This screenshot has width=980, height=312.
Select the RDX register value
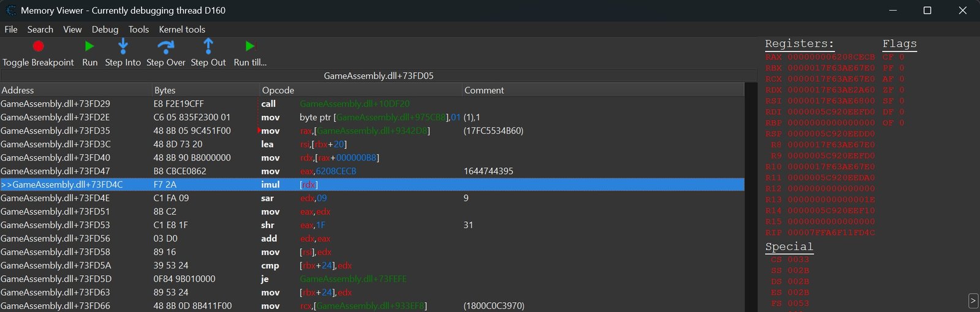pos(820,90)
